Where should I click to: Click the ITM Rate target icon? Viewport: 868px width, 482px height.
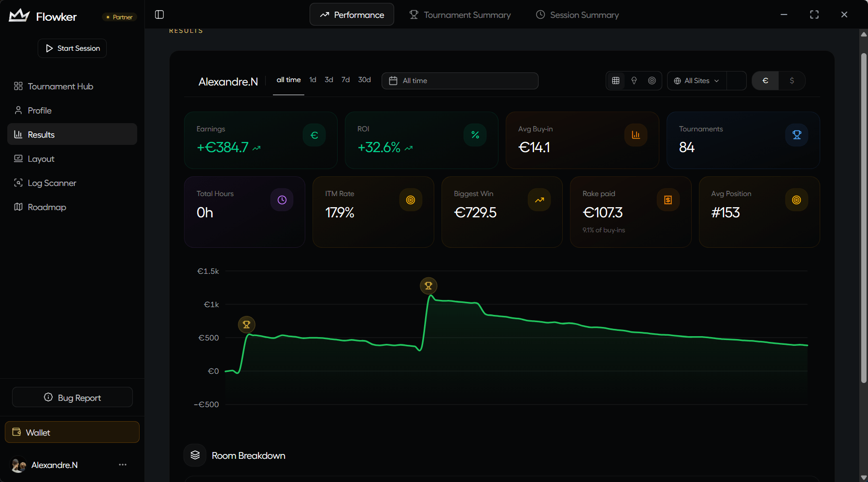[x=411, y=200]
